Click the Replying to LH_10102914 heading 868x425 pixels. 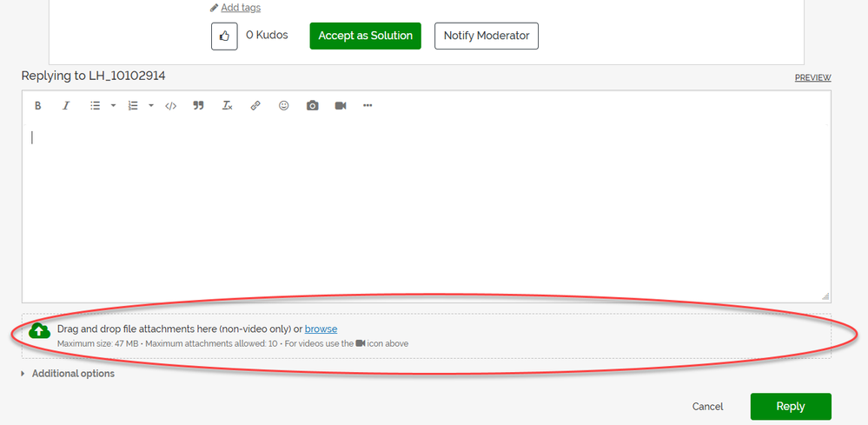tap(93, 76)
